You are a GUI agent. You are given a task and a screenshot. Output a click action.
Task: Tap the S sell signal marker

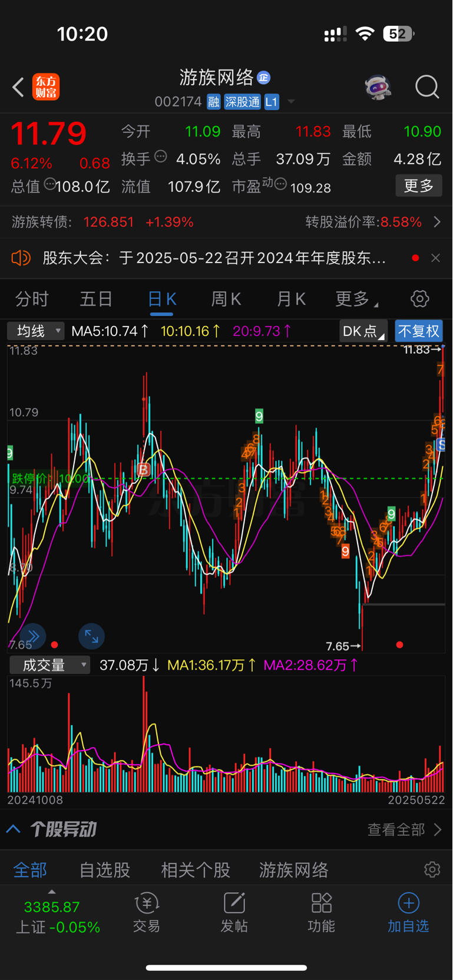tap(441, 445)
